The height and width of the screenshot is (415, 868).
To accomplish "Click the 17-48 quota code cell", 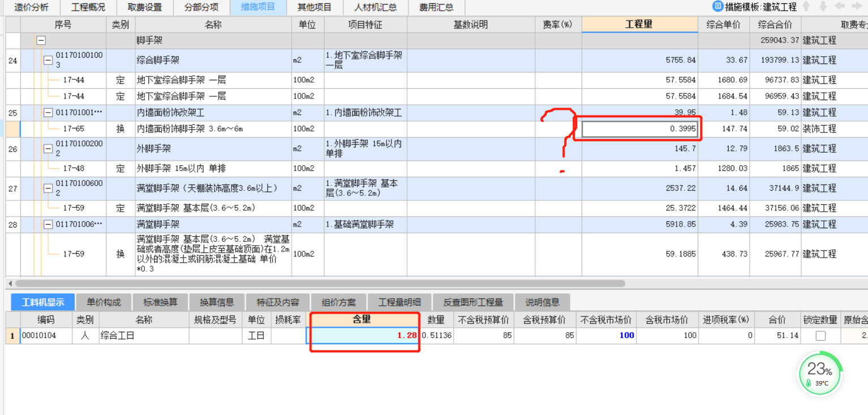I will coord(74,169).
